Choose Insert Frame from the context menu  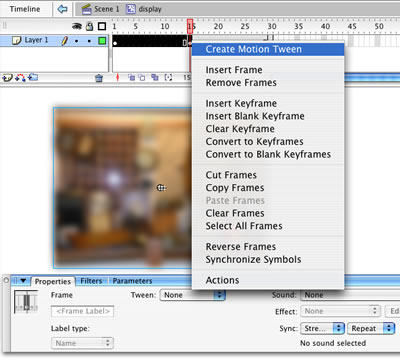268,70
